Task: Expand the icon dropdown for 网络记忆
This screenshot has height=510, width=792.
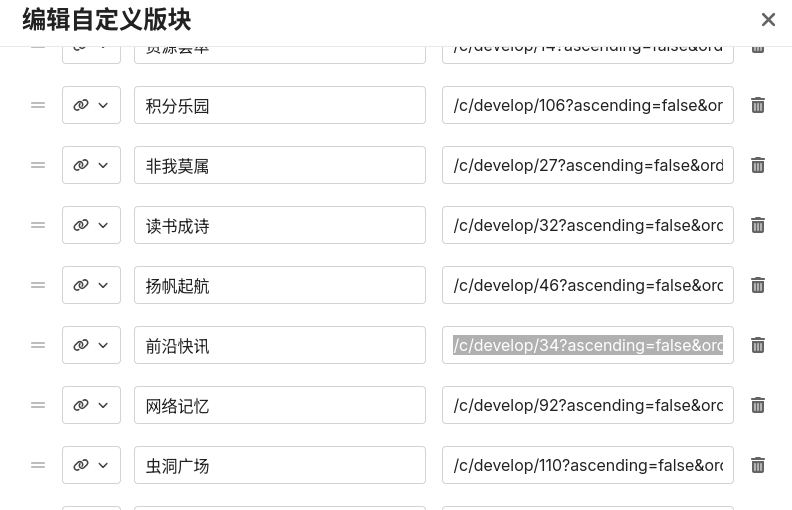Action: coord(91,405)
